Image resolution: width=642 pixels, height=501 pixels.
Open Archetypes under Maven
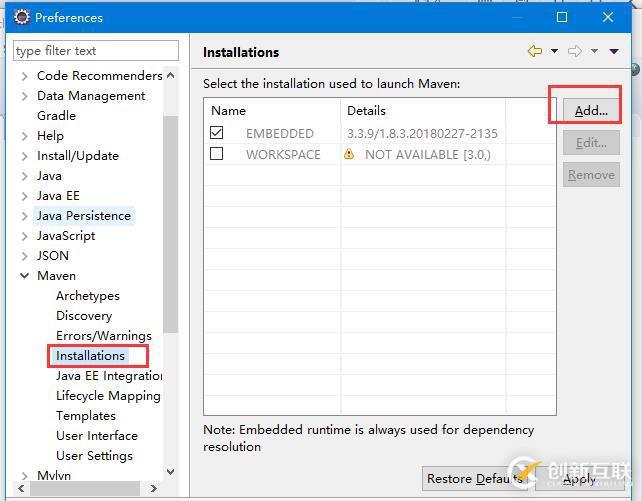(x=88, y=296)
